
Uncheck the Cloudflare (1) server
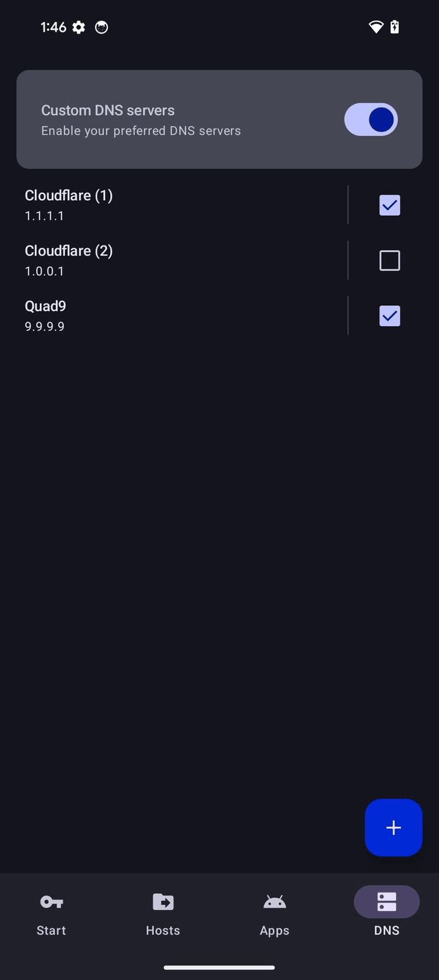(x=389, y=205)
